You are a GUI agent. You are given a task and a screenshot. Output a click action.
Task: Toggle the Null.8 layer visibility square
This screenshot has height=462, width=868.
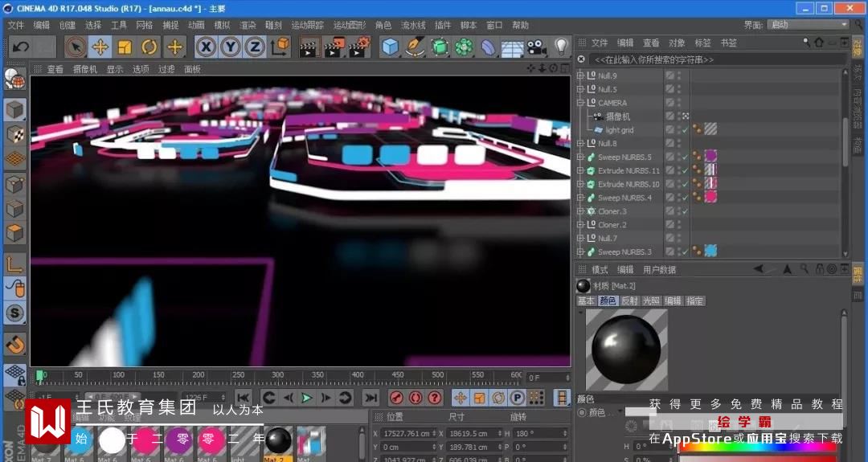point(669,143)
